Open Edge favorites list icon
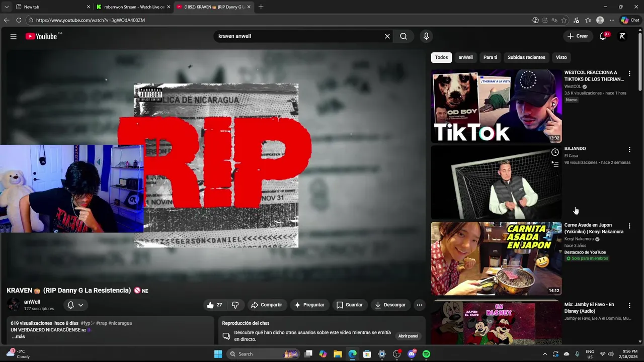Image resolution: width=644 pixels, height=362 pixels. 588,20
